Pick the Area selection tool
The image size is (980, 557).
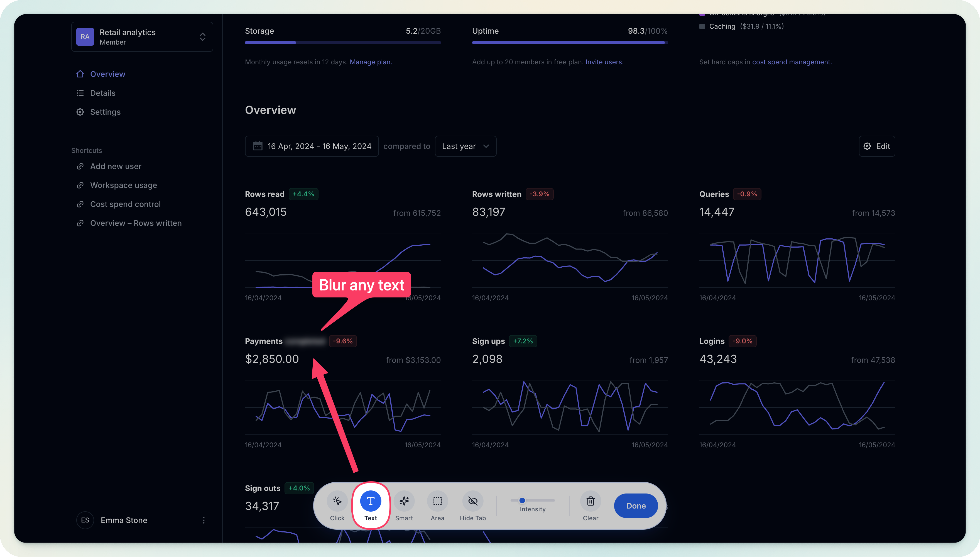coord(437,501)
